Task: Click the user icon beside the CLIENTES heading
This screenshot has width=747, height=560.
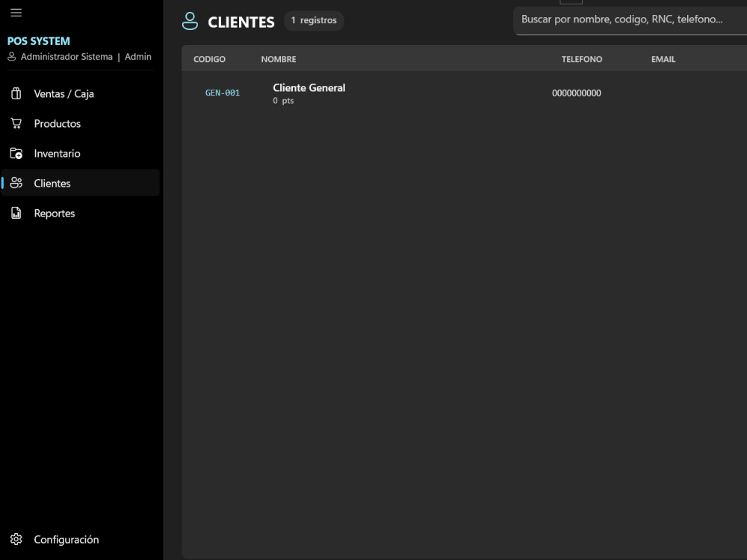Action: coord(190,21)
